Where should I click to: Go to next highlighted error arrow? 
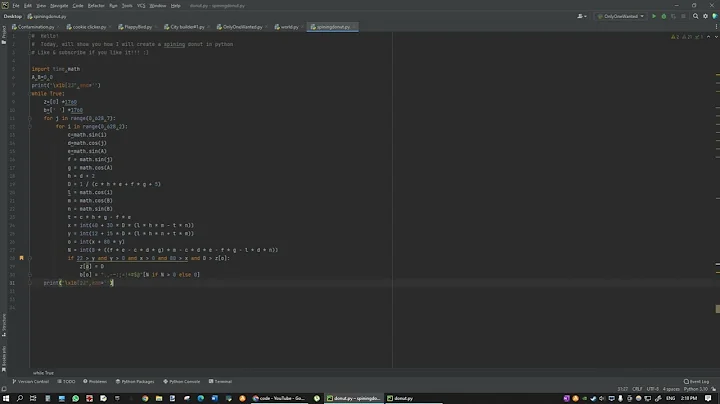coord(715,37)
